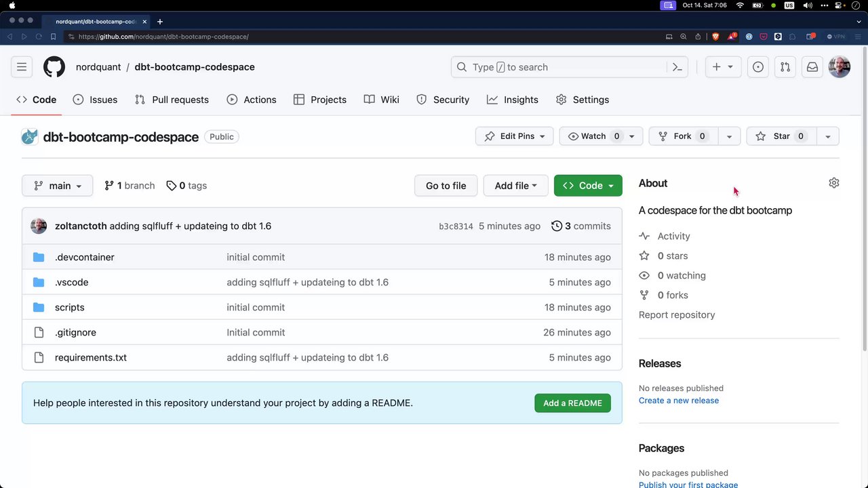This screenshot has height=488, width=868.
Task: Expand the Fork options arrow
Action: pos(729,136)
